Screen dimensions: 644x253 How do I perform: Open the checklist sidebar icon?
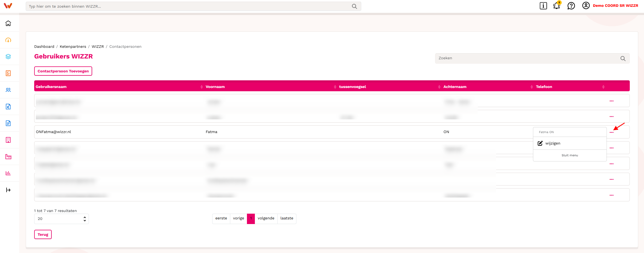pos(8,73)
